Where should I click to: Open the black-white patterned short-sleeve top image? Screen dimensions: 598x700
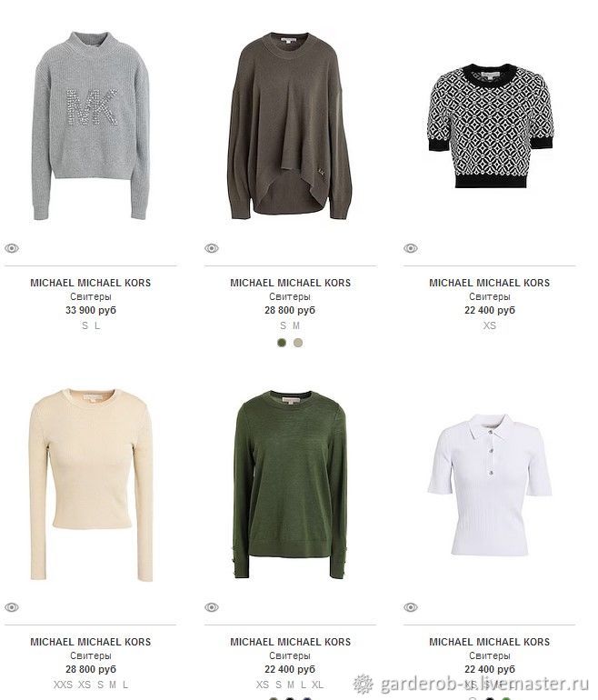click(490, 125)
